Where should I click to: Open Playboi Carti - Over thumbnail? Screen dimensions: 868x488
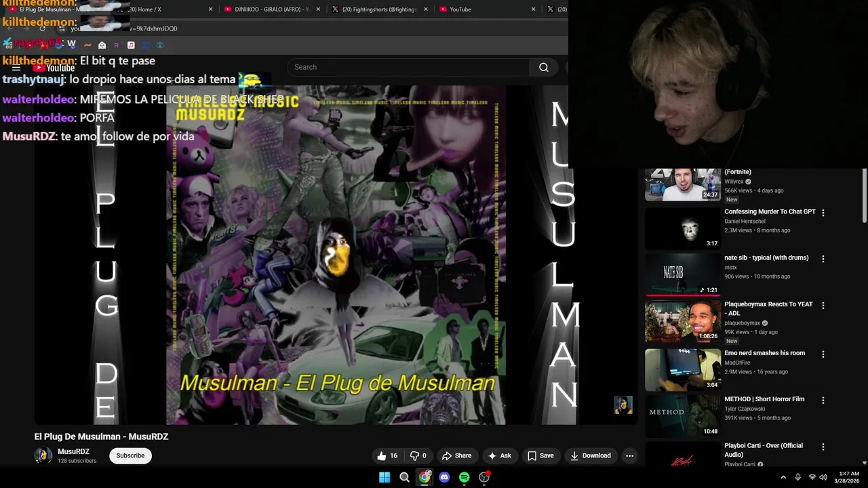(683, 454)
